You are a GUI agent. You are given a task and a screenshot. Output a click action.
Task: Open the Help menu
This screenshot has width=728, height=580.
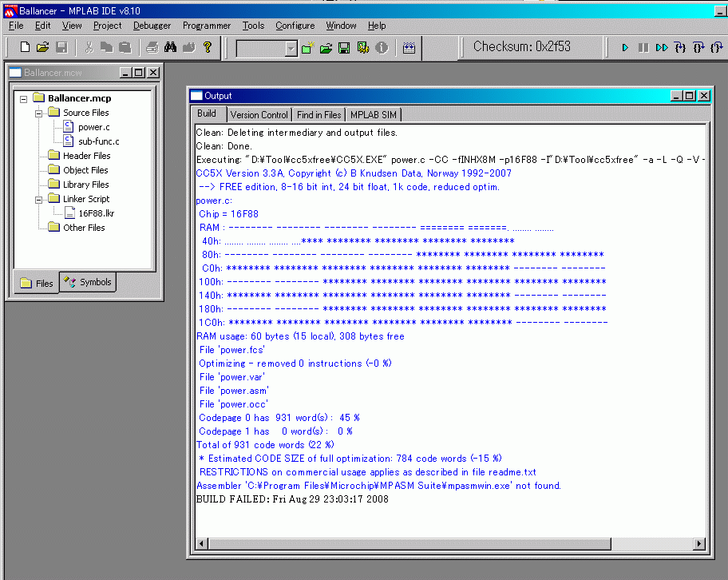(377, 26)
